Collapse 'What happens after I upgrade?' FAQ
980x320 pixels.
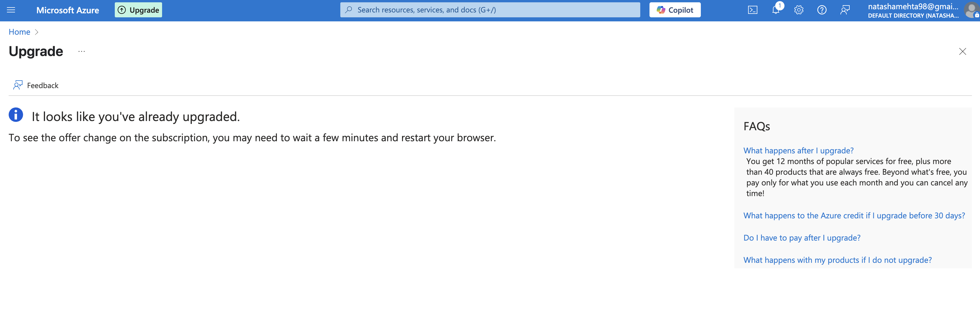[798, 150]
